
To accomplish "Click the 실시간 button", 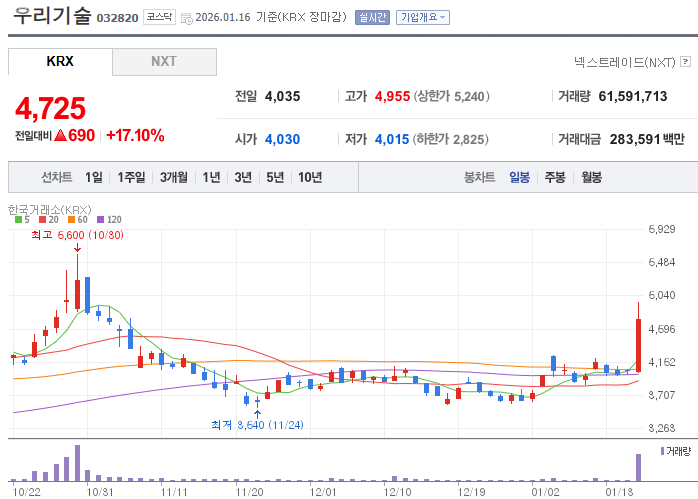I will (372, 17).
